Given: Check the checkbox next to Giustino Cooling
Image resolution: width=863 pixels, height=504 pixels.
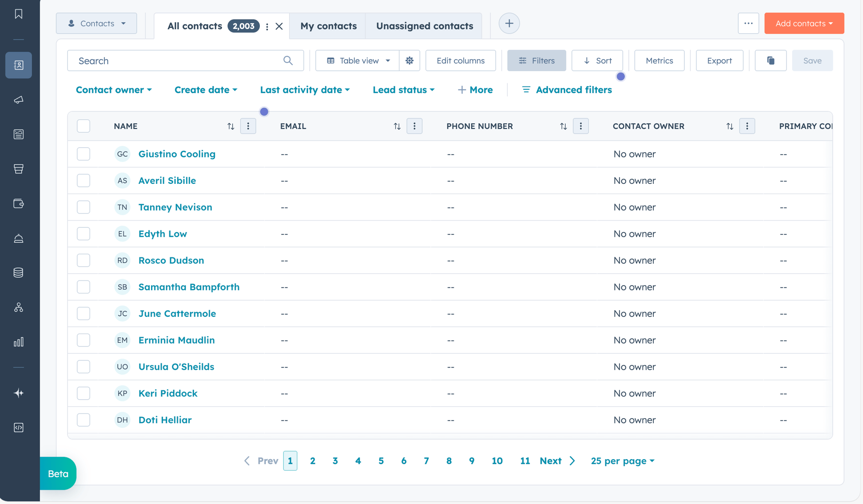Looking at the screenshot, I should click(83, 154).
